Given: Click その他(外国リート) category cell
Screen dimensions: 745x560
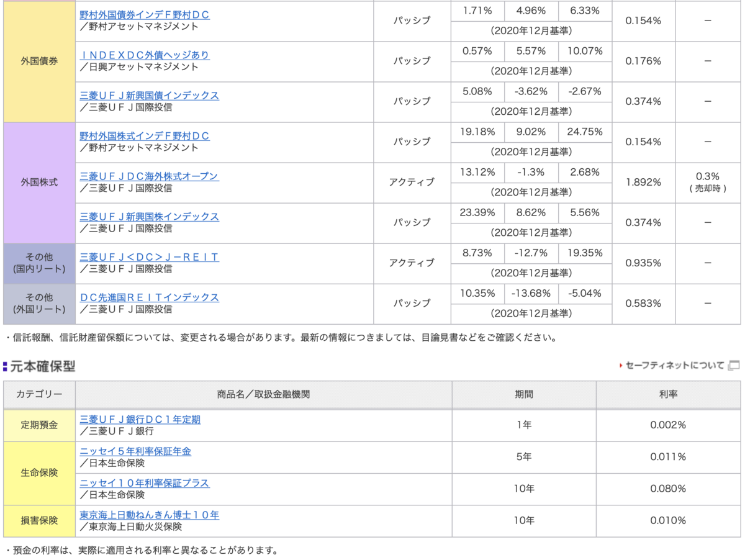Looking at the screenshot, I should 40,304.
